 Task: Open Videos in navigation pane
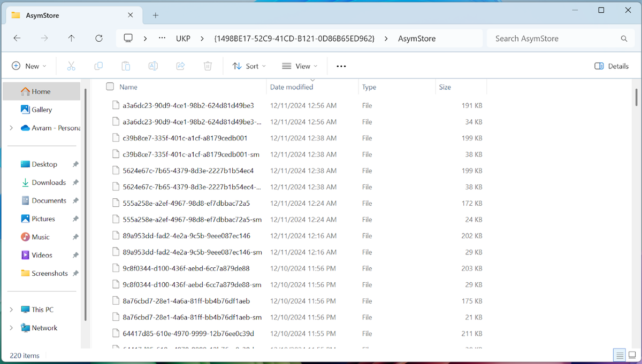click(x=42, y=255)
